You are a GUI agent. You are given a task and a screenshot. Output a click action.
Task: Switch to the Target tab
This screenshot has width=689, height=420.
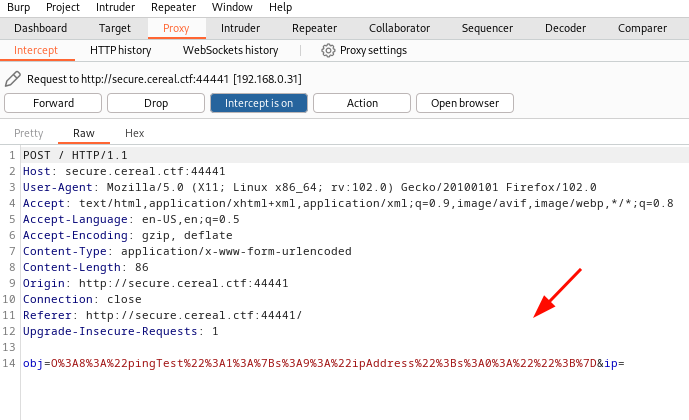[115, 28]
